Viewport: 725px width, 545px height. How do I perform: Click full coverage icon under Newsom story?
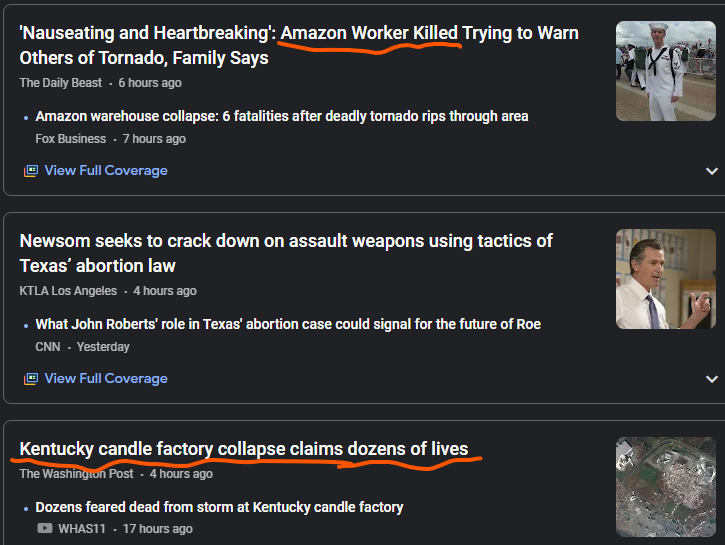coord(31,379)
